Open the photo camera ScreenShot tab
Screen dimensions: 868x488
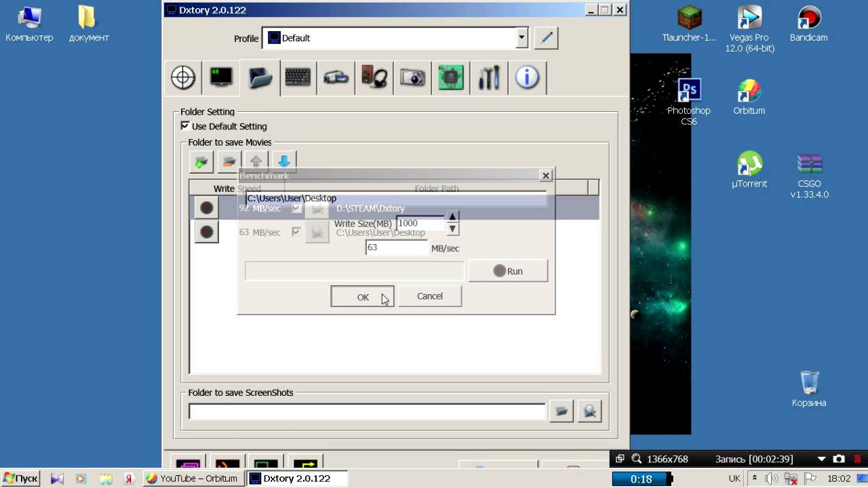click(412, 78)
